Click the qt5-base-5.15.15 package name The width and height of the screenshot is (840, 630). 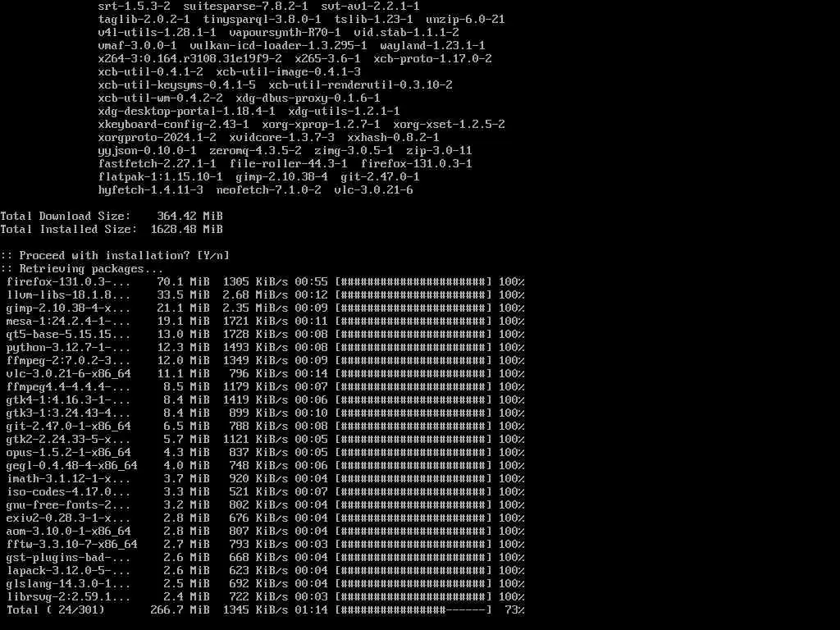pyautogui.click(x=68, y=335)
